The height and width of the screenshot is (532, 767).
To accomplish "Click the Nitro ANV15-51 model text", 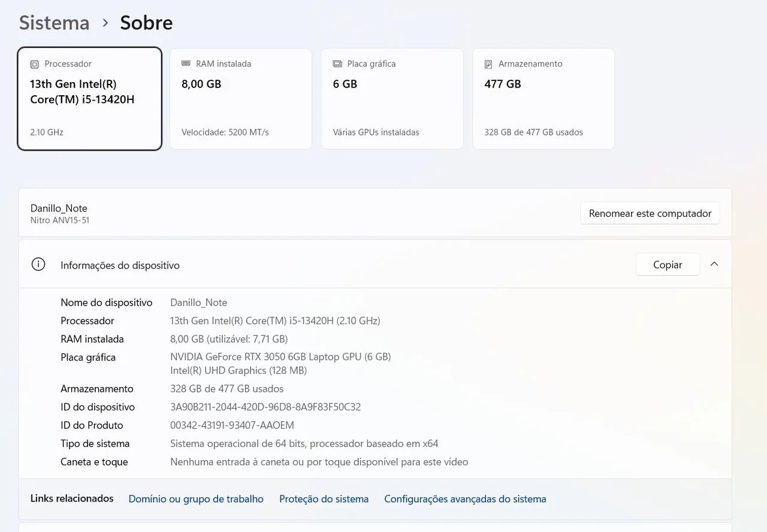I will (x=60, y=220).
